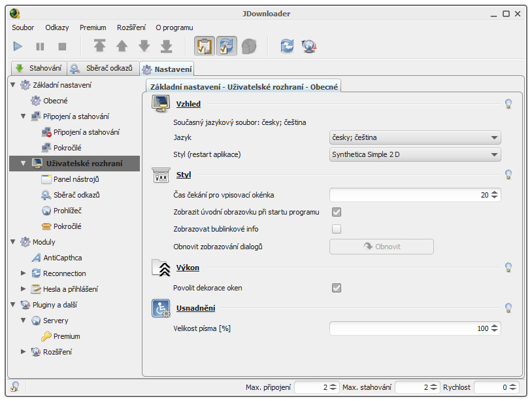Open the Soubor menu

tap(23, 27)
